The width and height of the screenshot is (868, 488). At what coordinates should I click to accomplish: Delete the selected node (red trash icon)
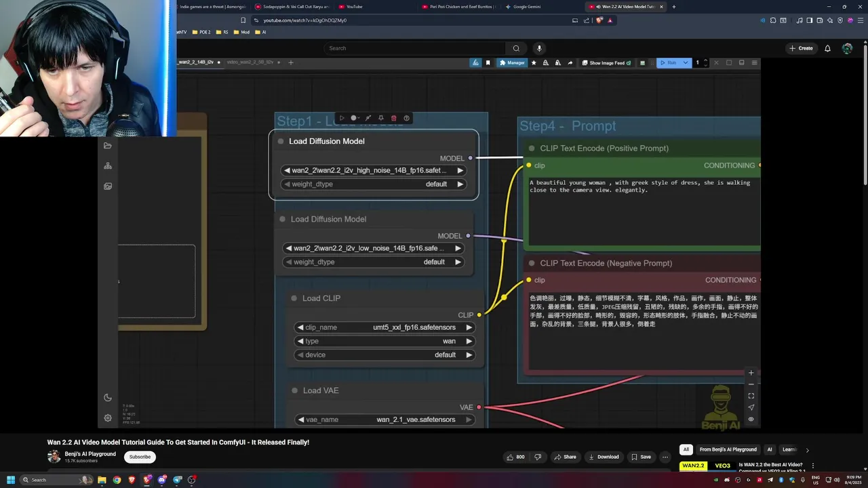pos(394,118)
